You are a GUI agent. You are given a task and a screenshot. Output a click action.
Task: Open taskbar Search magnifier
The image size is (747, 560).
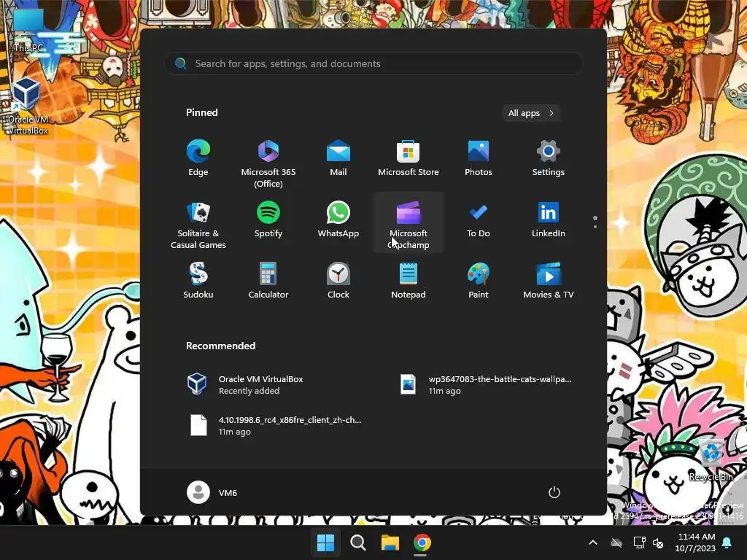357,542
